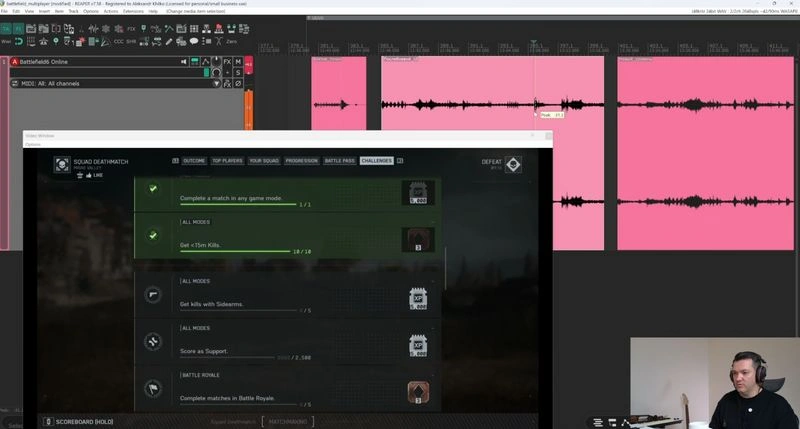Click the Zero toolbar button
Viewport: 800px width, 429px height.
(x=232, y=41)
